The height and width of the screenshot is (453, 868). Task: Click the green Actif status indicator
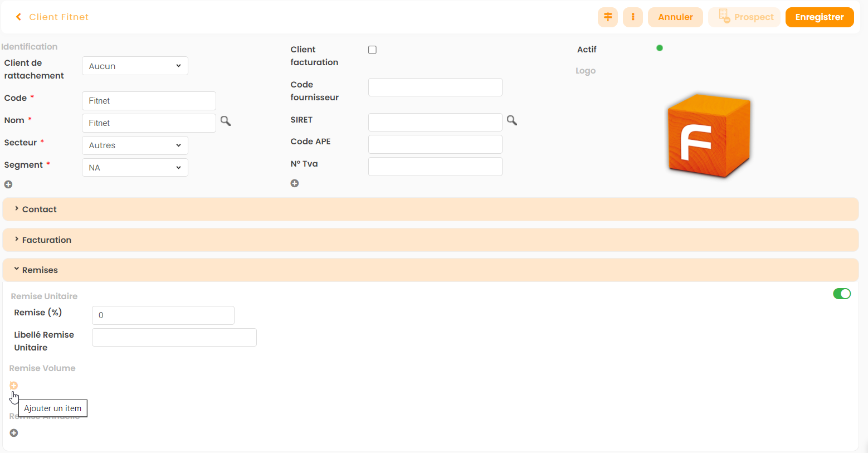pyautogui.click(x=660, y=48)
